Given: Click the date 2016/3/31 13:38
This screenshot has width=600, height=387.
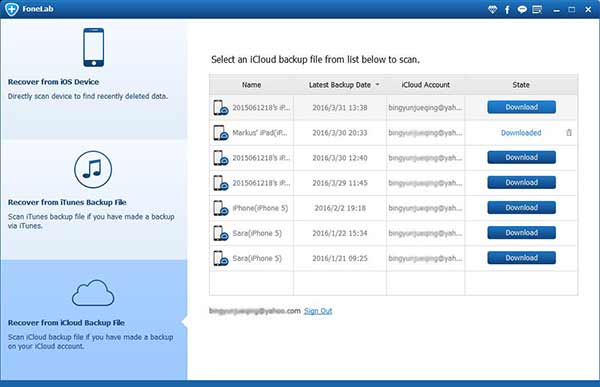Looking at the screenshot, I should 340,108.
